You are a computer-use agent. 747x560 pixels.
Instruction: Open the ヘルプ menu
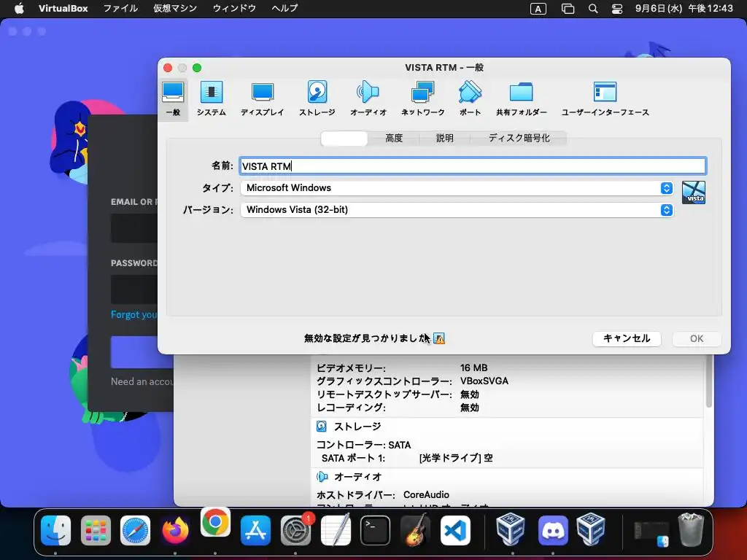point(285,9)
